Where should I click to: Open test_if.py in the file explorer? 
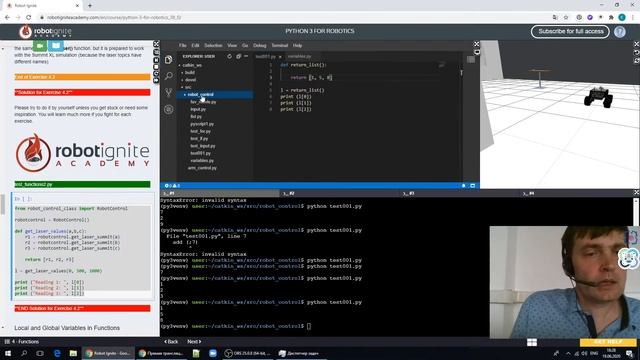pyautogui.click(x=199, y=139)
